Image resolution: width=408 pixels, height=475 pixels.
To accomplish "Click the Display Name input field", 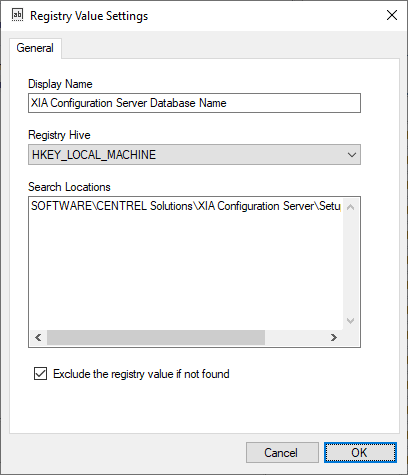I will point(194,103).
